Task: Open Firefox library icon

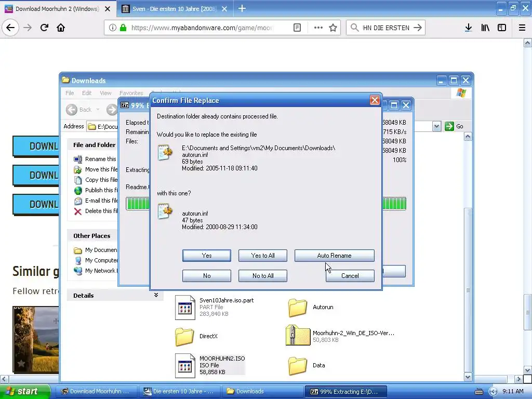Action: click(485, 28)
